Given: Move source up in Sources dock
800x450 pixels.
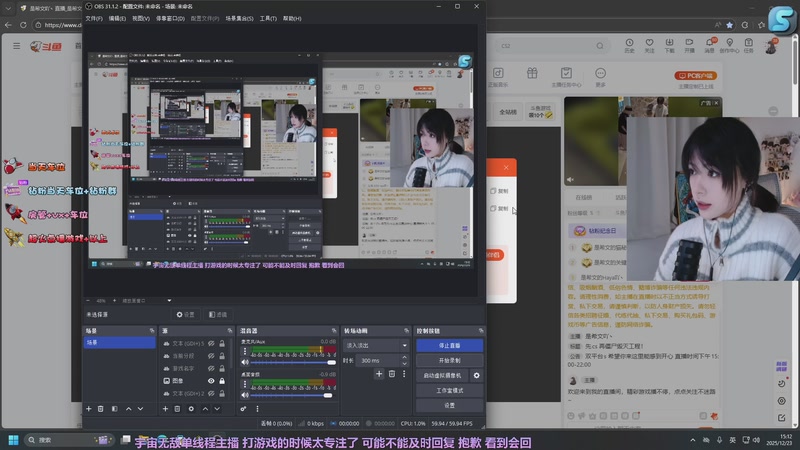Looking at the screenshot, I should tap(205, 409).
